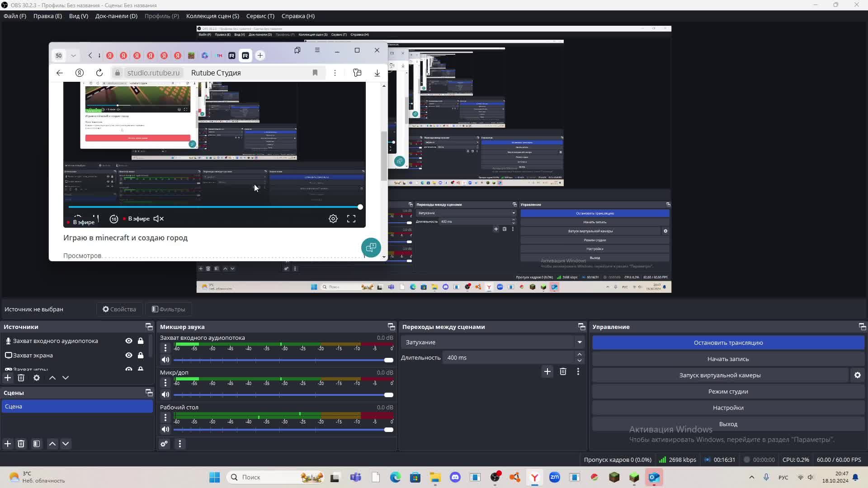
Task: Open the Сервис (T) menu
Action: click(260, 16)
